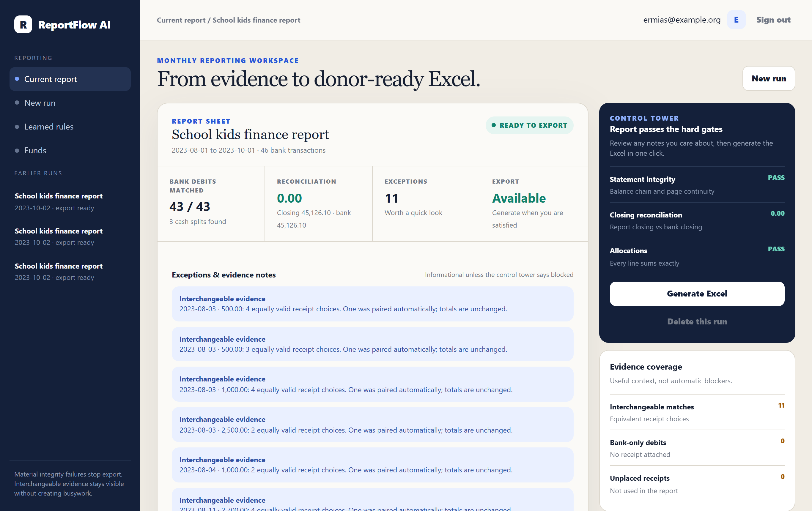
Task: Click the Closing reconciliation row in Control Tower
Action: [697, 220]
